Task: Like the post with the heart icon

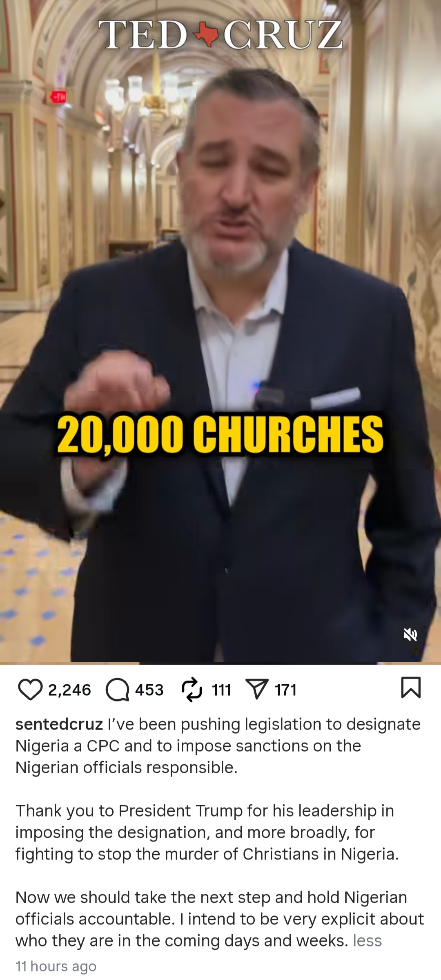Action: pos(30,690)
